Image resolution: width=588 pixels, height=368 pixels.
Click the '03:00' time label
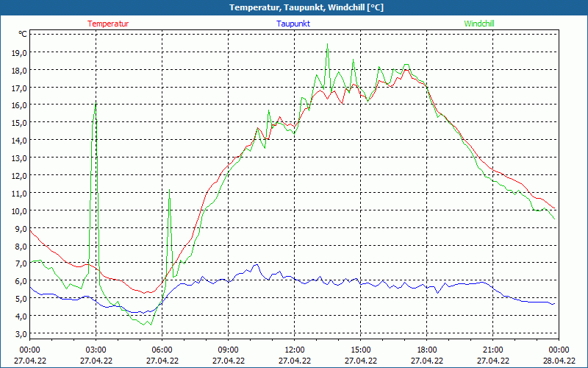(96, 350)
